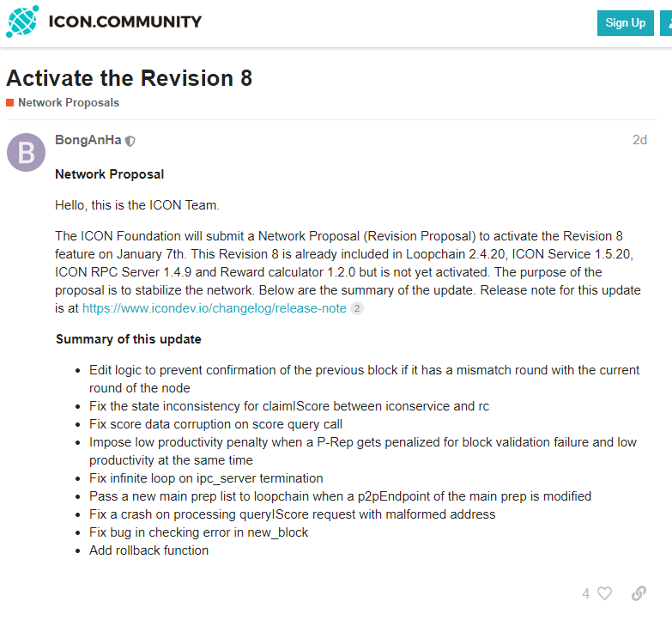Open BongAnHa's purple avatar
This screenshot has height=620, width=672.
(x=26, y=152)
